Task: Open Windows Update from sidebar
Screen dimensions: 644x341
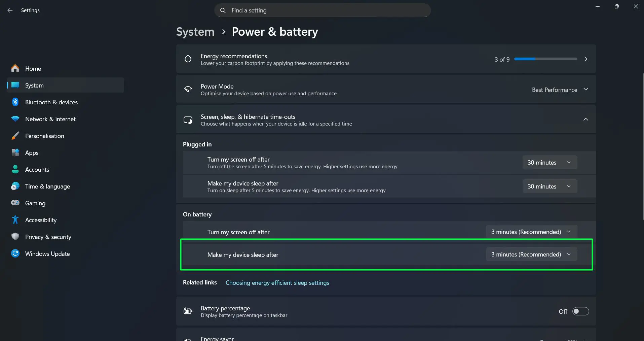Action: (x=47, y=253)
